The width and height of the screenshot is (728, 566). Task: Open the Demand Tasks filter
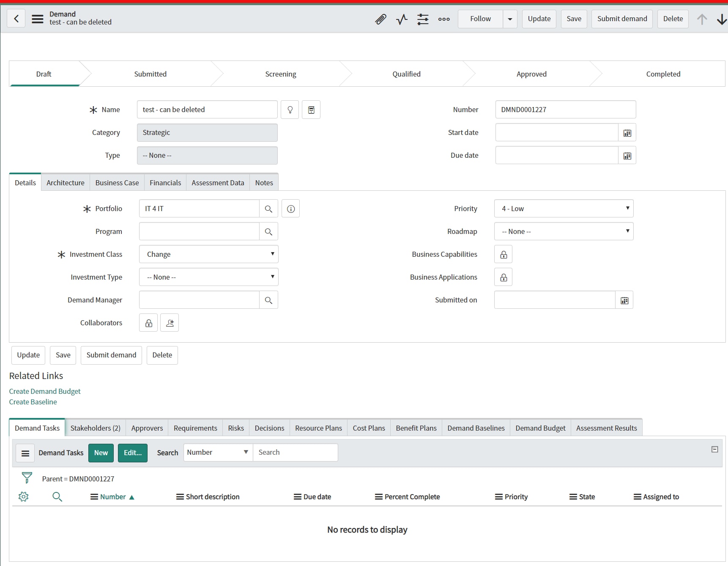point(26,478)
